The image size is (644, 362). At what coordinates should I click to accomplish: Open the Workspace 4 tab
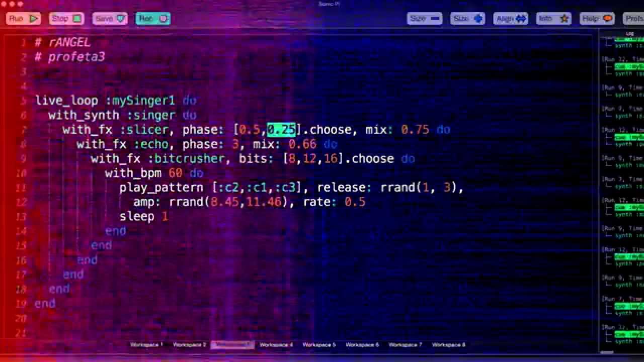[276, 345]
